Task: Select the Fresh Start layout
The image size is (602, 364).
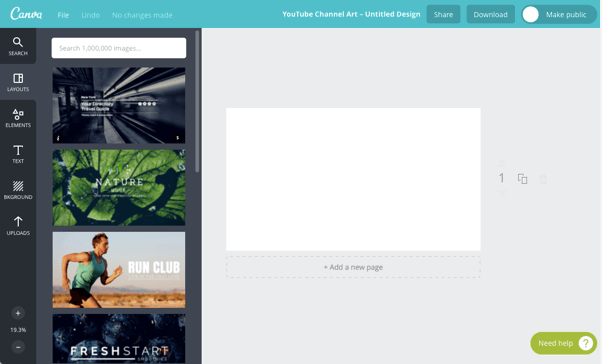Action: click(119, 339)
